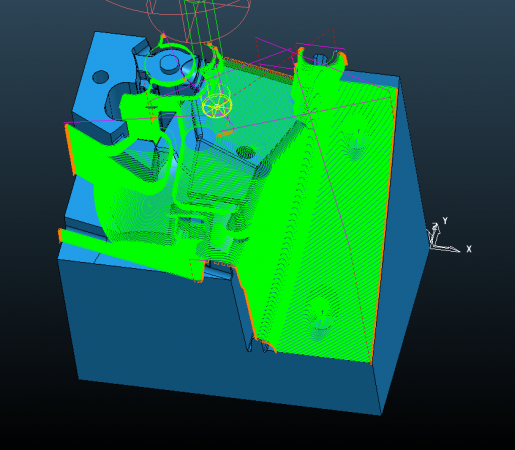Select the round hole on blue top face
This screenshot has height=450, width=515.
coord(100,77)
